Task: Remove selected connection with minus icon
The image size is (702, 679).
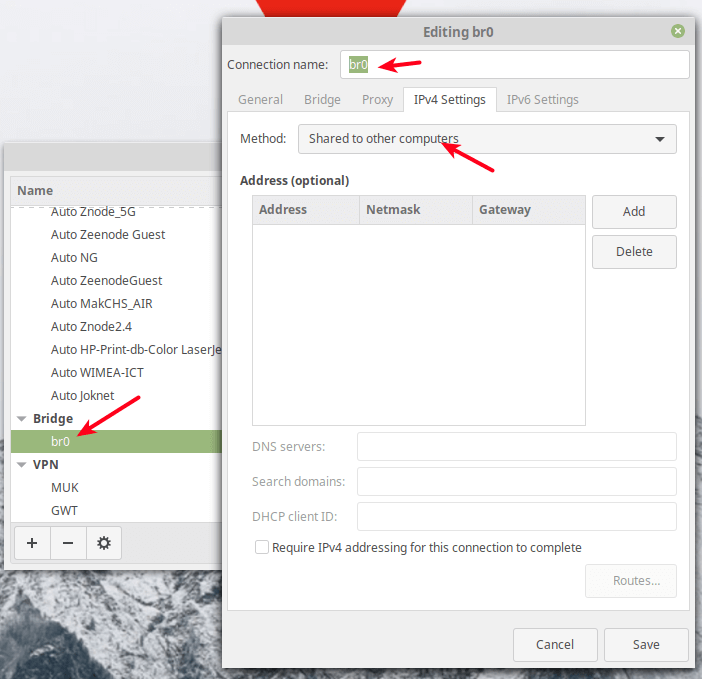Action: click(68, 543)
